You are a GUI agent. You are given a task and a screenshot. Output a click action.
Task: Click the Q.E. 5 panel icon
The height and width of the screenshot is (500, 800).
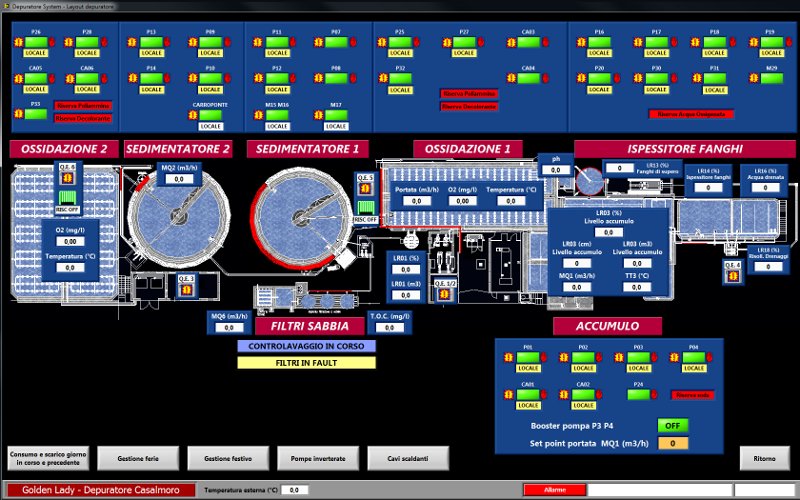[365, 188]
